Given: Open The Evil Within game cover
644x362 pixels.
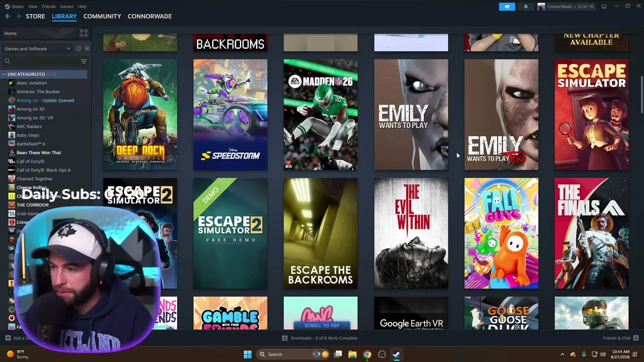Looking at the screenshot, I should [x=411, y=234].
